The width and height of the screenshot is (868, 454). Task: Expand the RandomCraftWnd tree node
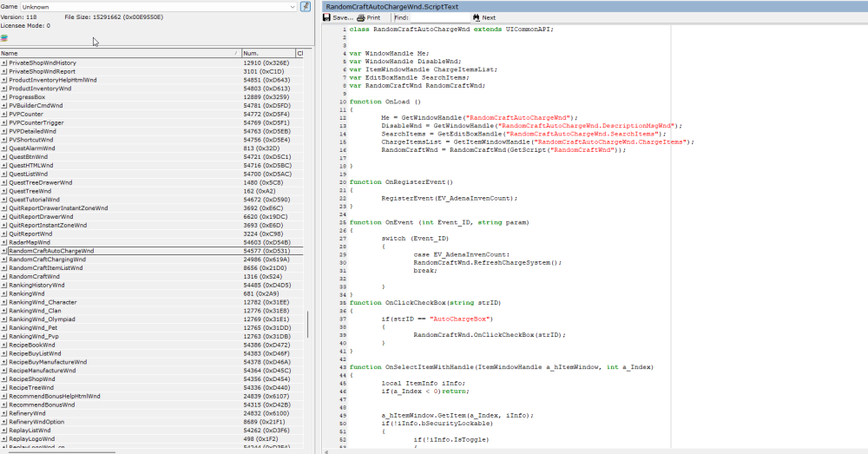coord(4,276)
